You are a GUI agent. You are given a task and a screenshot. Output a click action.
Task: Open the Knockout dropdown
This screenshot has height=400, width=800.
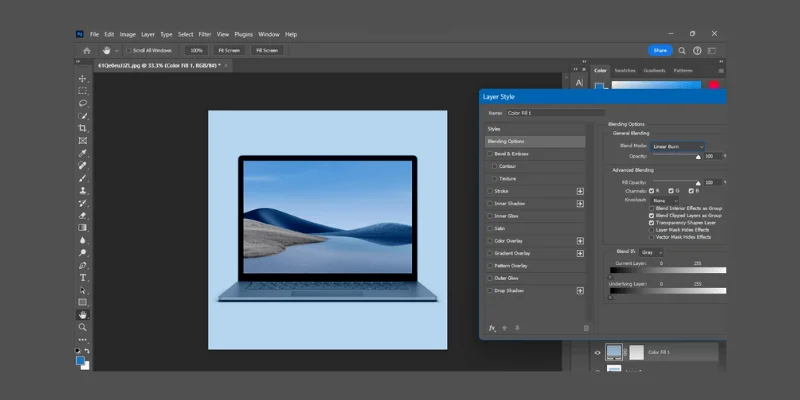click(663, 199)
